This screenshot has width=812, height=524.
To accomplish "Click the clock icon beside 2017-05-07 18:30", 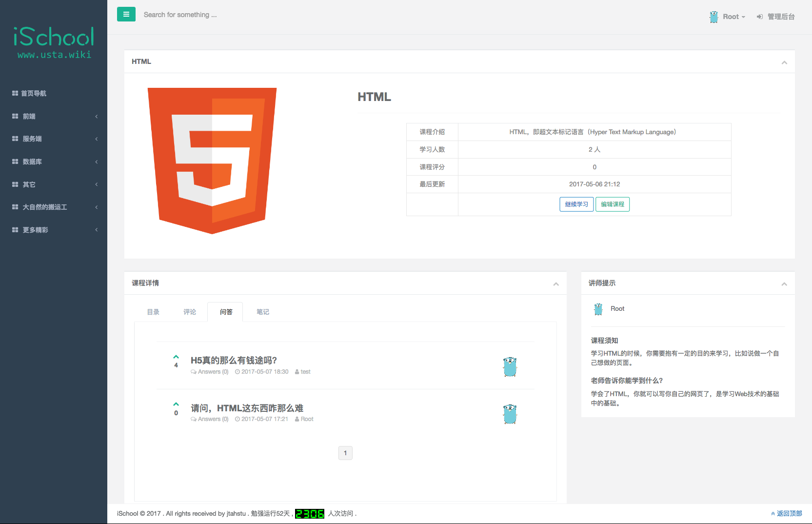I will 238,372.
